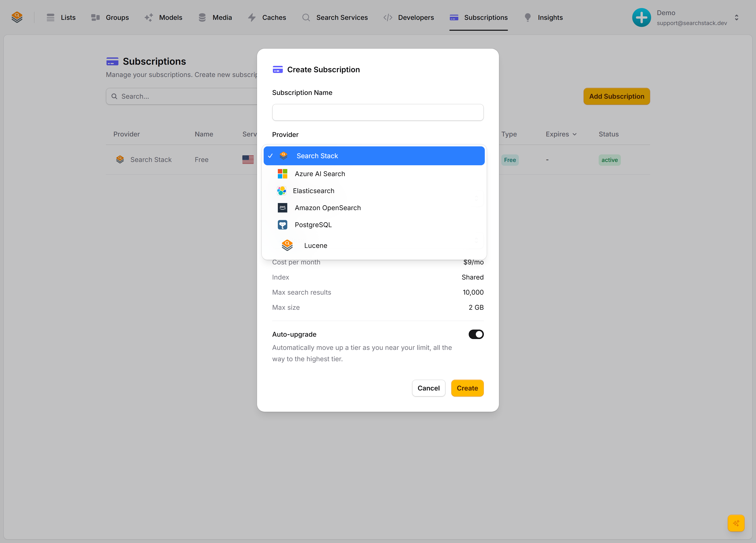Click the Media database icon
The image size is (756, 543).
pos(202,17)
